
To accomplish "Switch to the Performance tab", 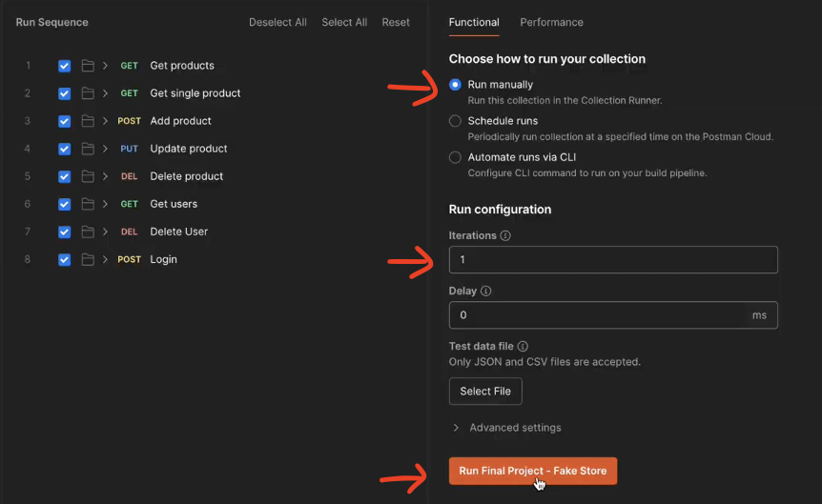I will tap(551, 23).
